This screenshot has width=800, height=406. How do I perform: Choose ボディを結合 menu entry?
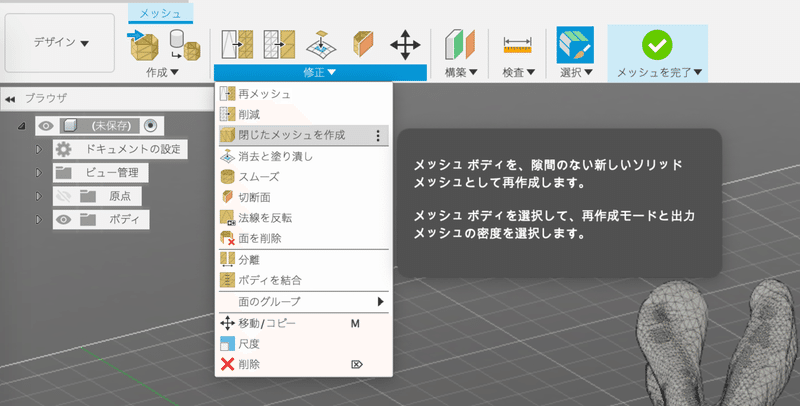[x=304, y=280]
